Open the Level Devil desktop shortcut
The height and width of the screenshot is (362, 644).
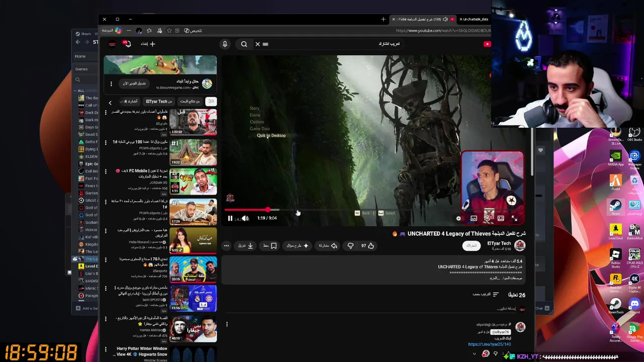coord(616,232)
